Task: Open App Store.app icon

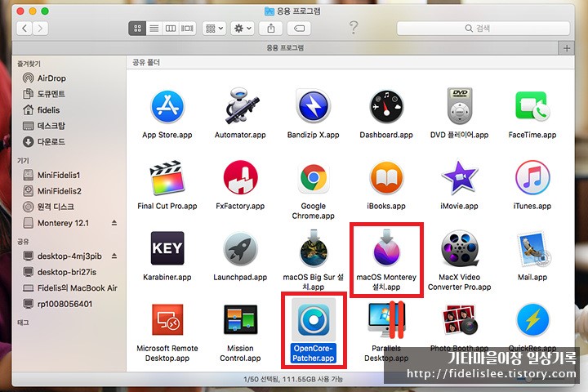Action: coord(167,106)
